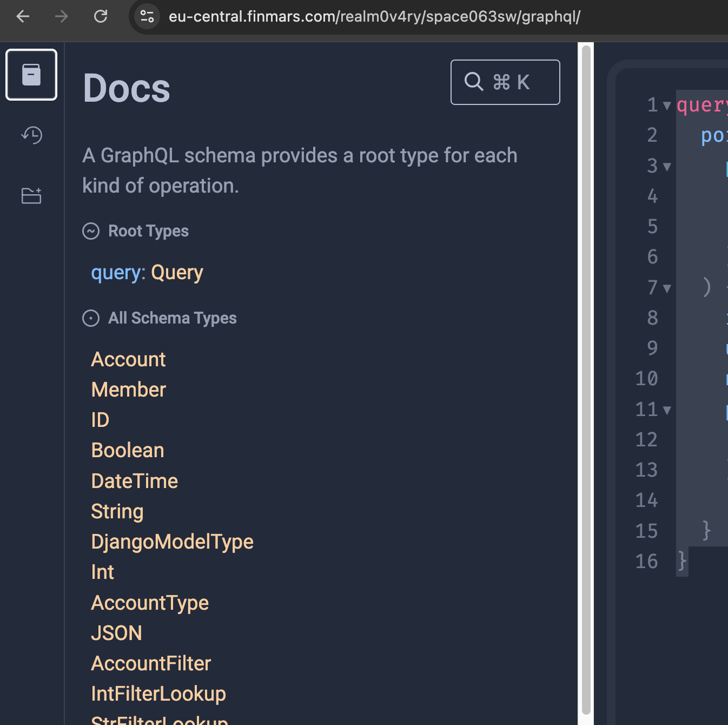Collapse the code fold on line 7
The image size is (728, 725).
coord(666,288)
